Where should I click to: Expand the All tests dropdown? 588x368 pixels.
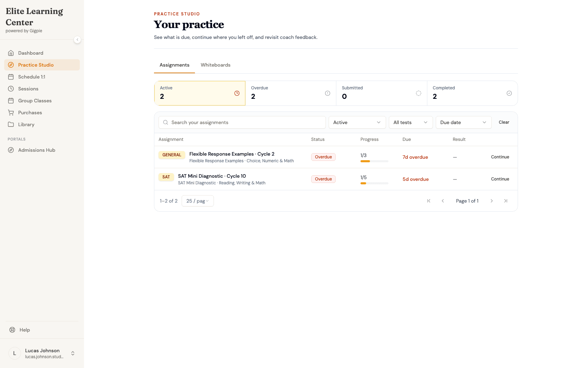(411, 122)
